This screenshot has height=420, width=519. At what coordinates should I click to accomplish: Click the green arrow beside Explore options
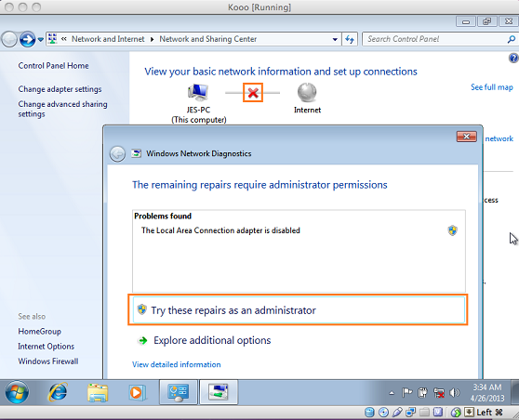tap(142, 340)
